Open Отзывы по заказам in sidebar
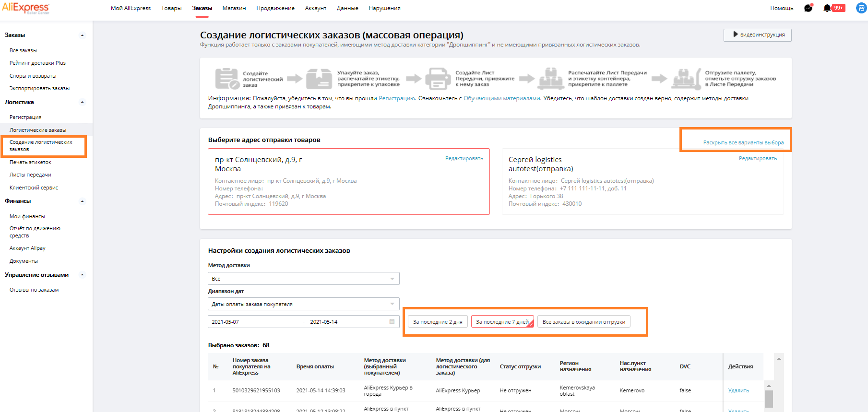Image resolution: width=868 pixels, height=412 pixels. click(34, 290)
